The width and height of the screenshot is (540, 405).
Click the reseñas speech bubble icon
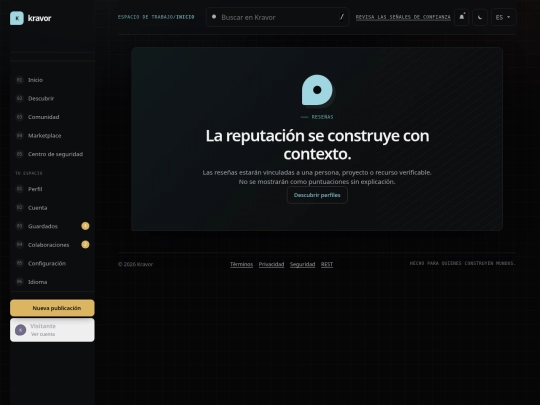tap(317, 90)
